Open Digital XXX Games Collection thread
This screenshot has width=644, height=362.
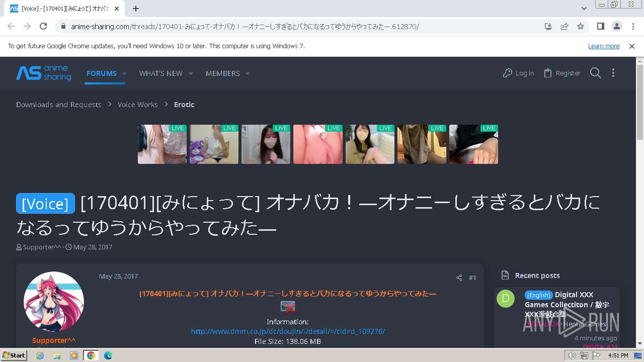pos(567,304)
